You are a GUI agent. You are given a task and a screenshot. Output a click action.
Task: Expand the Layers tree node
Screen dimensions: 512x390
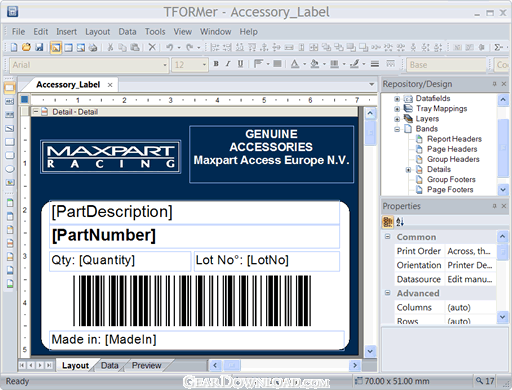(x=397, y=119)
